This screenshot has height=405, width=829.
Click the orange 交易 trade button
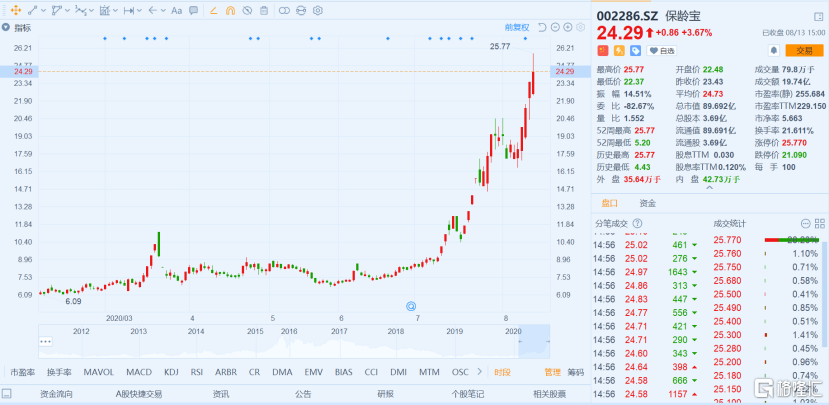(x=804, y=50)
